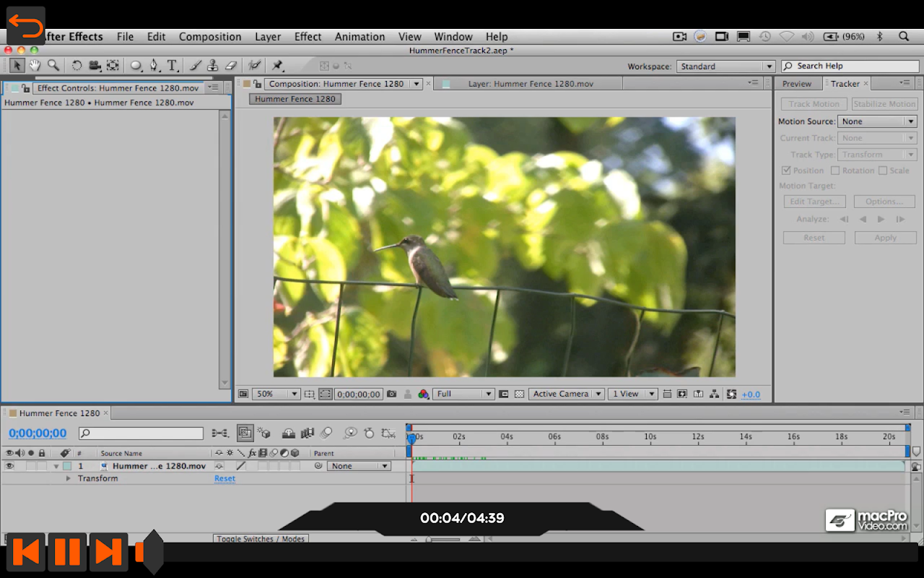The height and width of the screenshot is (578, 924).
Task: Click the Reset link for Transform
Action: (x=225, y=478)
